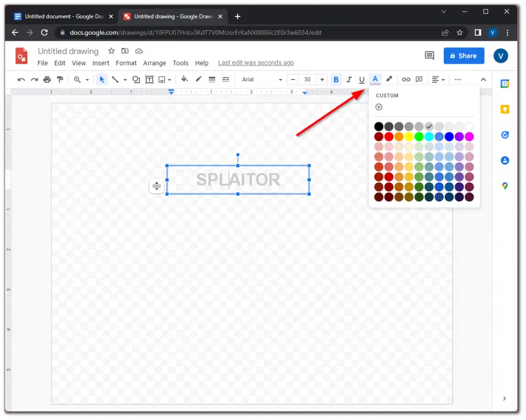
Task: Pick the magenta swatch in the color palette
Action: tap(469, 136)
